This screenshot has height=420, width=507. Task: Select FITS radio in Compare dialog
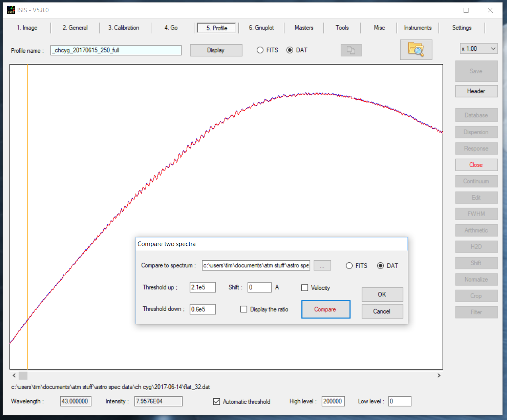point(349,266)
